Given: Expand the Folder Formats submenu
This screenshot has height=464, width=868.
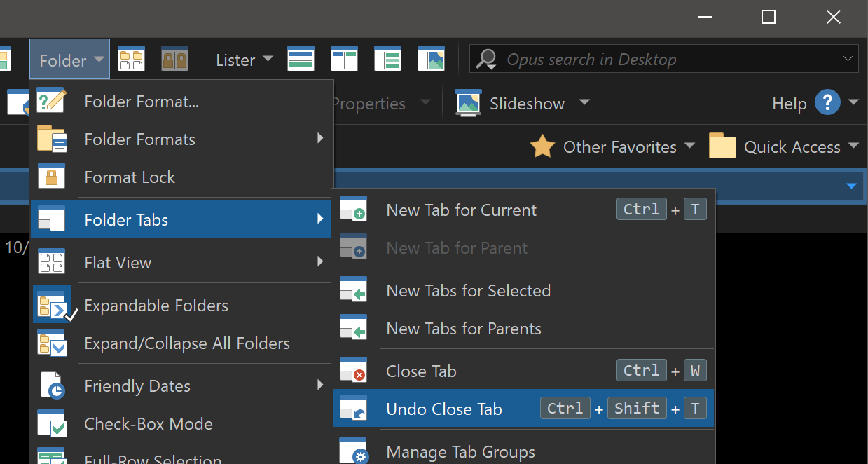Looking at the screenshot, I should pyautogui.click(x=181, y=139).
